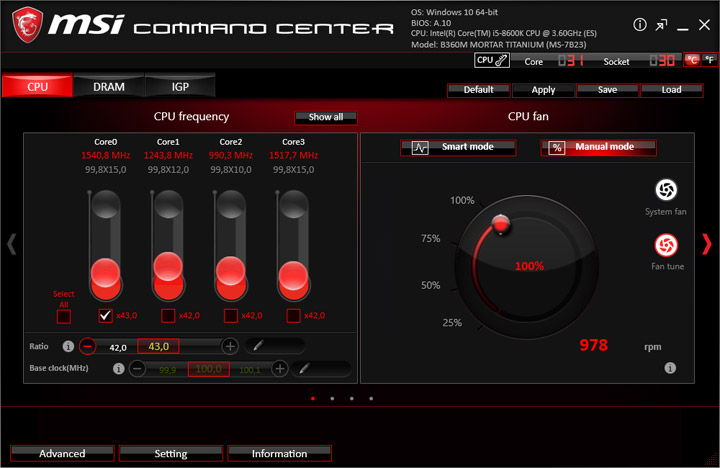Open the Information menu

279,453
